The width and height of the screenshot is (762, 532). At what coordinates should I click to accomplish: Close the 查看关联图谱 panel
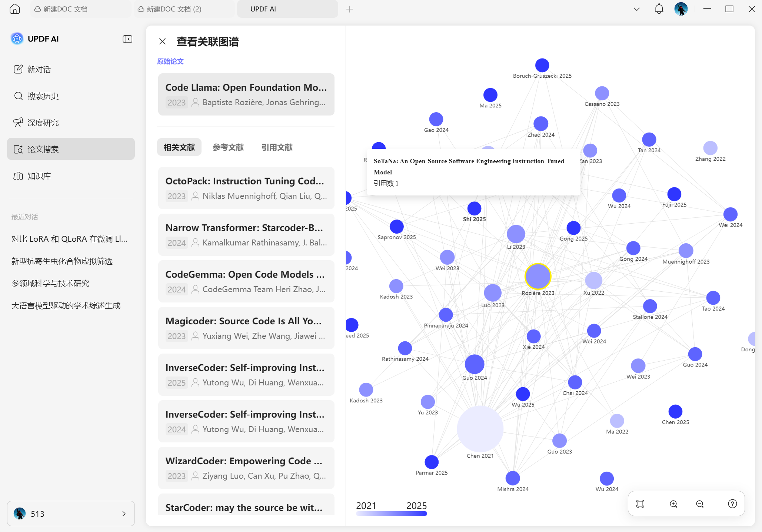(162, 41)
